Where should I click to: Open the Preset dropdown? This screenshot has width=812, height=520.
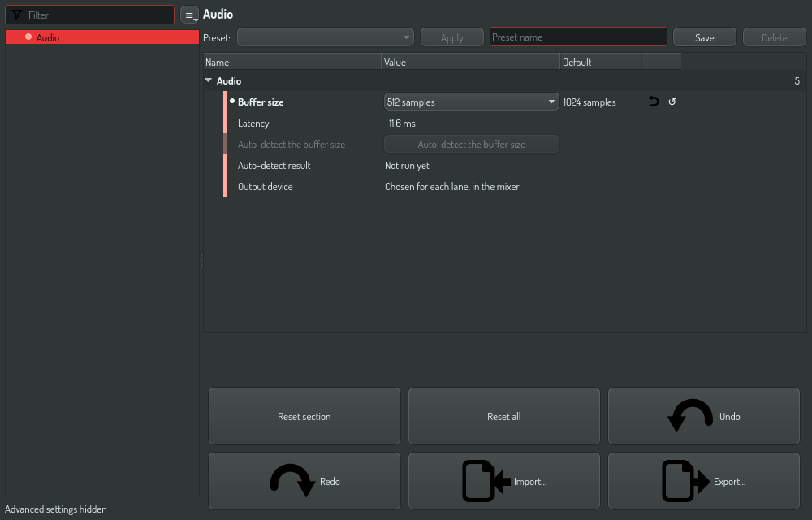click(326, 37)
